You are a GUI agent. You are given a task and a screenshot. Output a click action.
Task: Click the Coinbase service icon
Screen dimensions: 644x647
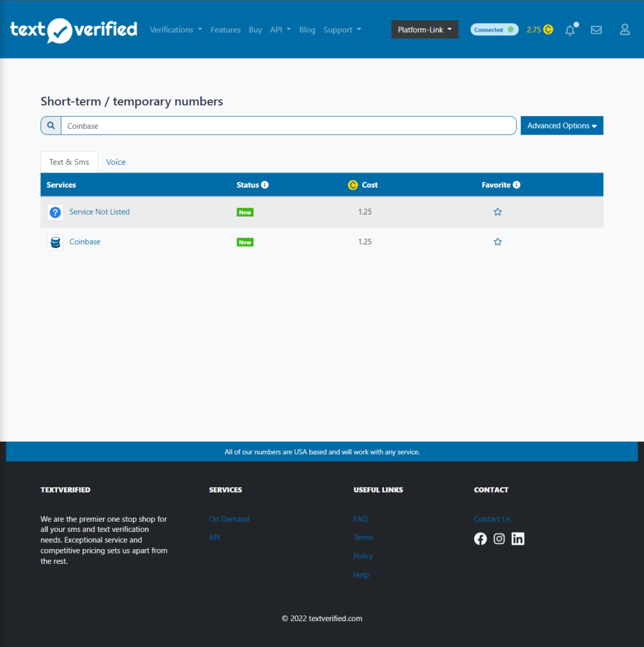tap(56, 242)
